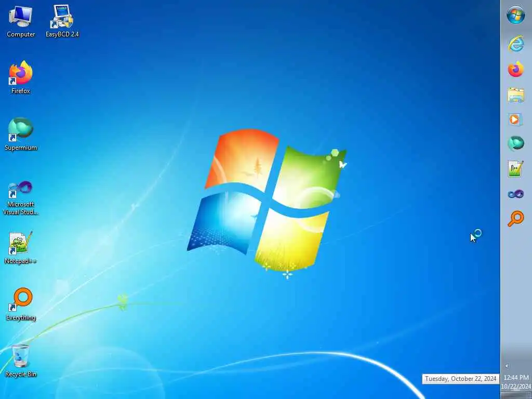Launch Supermium from the taskbar
The width and height of the screenshot is (532, 399).
pos(516,143)
